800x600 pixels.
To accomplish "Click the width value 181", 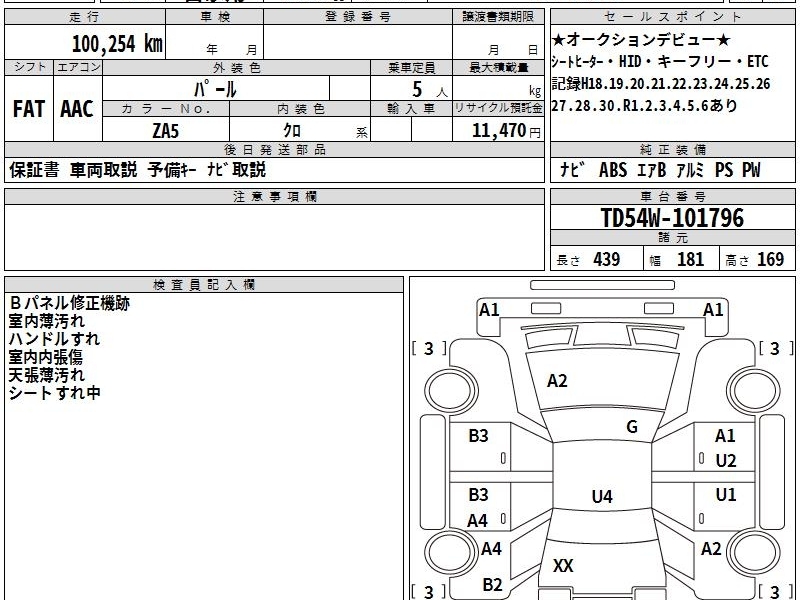I will pos(690,259).
